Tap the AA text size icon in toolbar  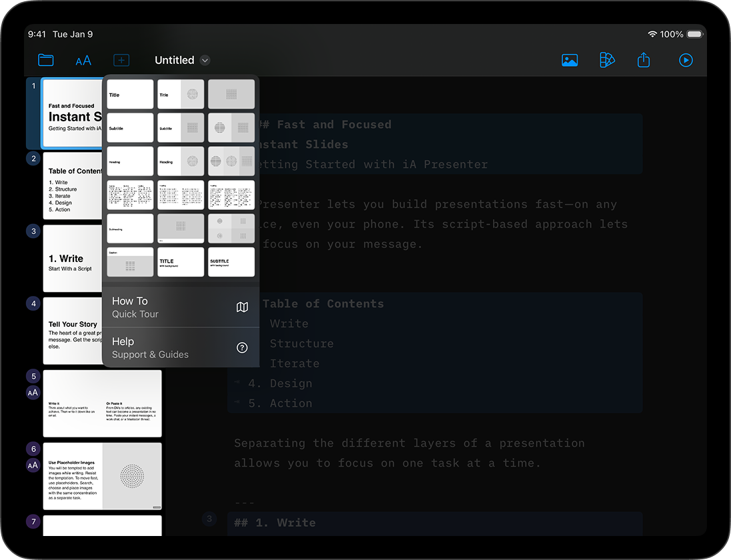[x=83, y=61]
